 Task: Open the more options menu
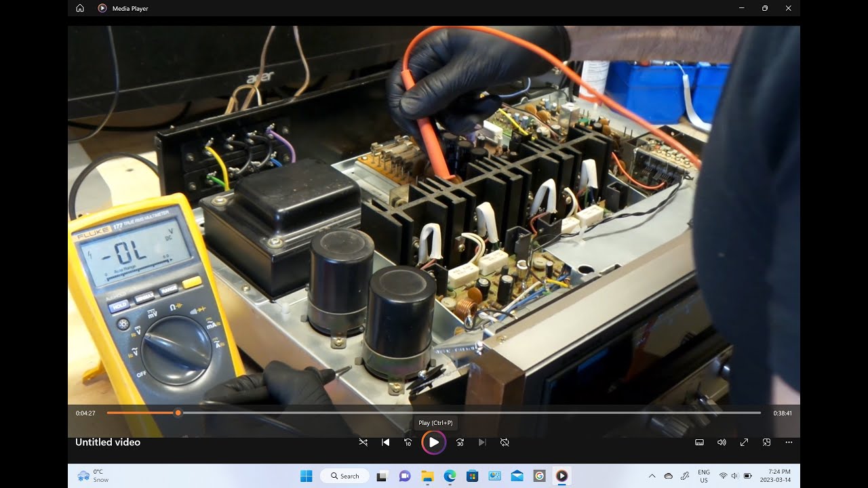pyautogui.click(x=789, y=442)
